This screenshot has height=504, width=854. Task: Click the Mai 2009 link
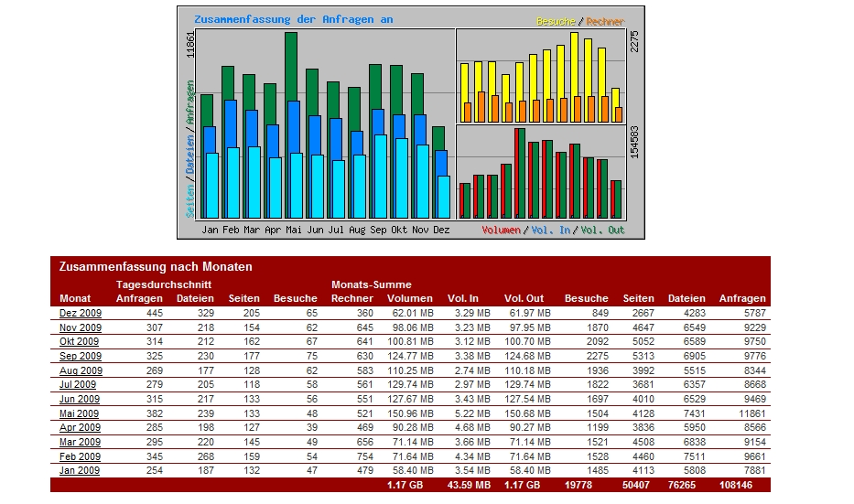(80, 413)
